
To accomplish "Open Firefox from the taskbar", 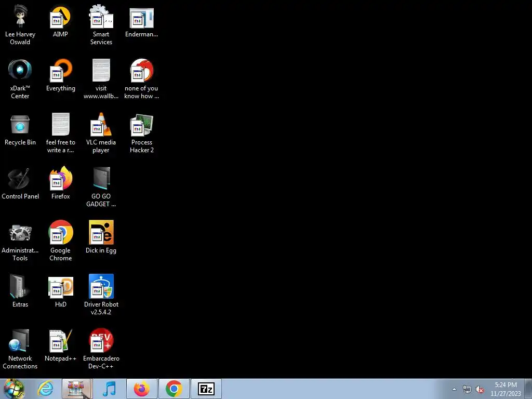I will pyautogui.click(x=141, y=389).
